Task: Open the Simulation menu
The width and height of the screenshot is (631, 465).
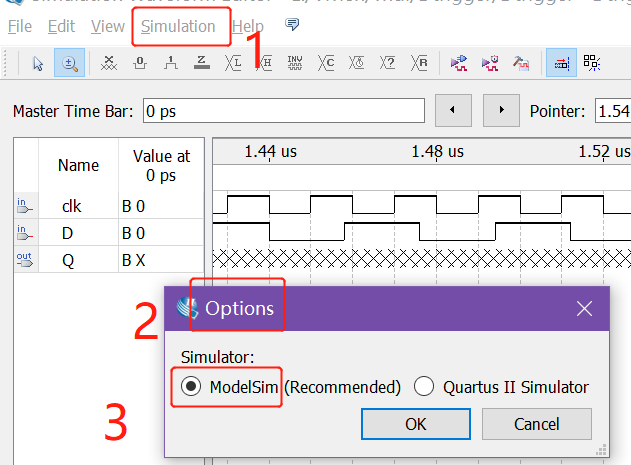Action: 178,27
